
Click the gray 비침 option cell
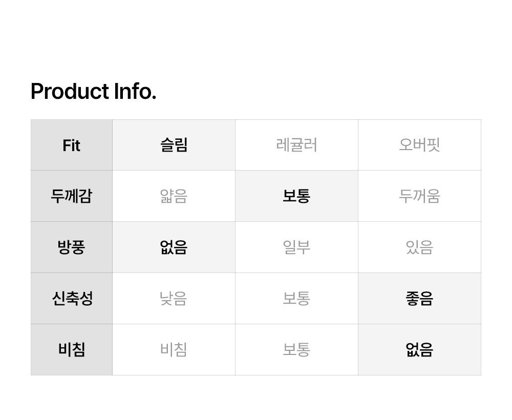(174, 350)
